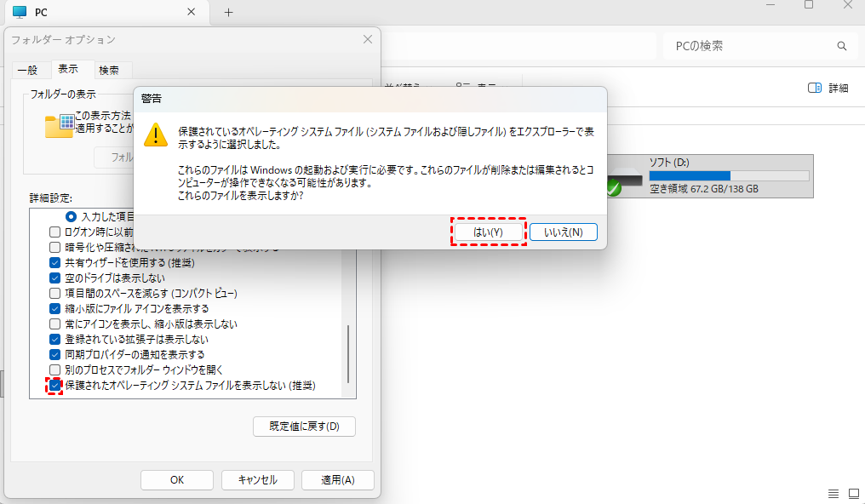Click the 詳細 details pane icon
The height and width of the screenshot is (504, 865).
[815, 88]
